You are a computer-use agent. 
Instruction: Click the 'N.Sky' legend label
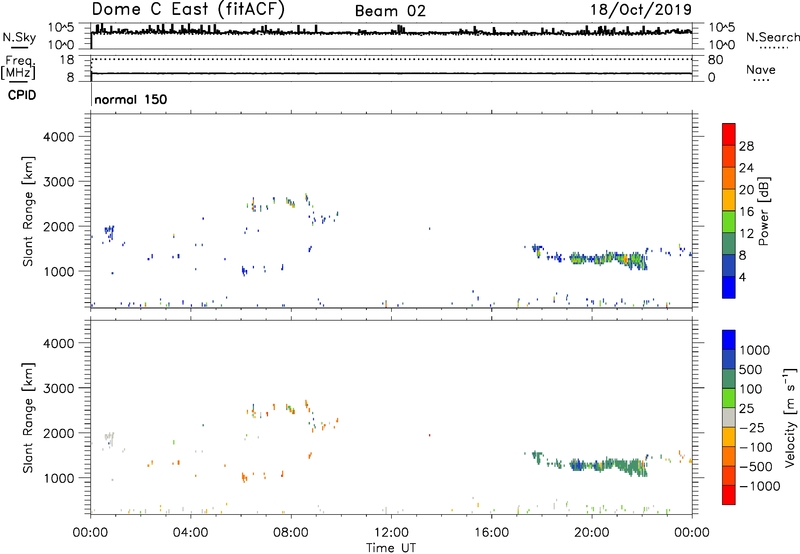(19, 37)
